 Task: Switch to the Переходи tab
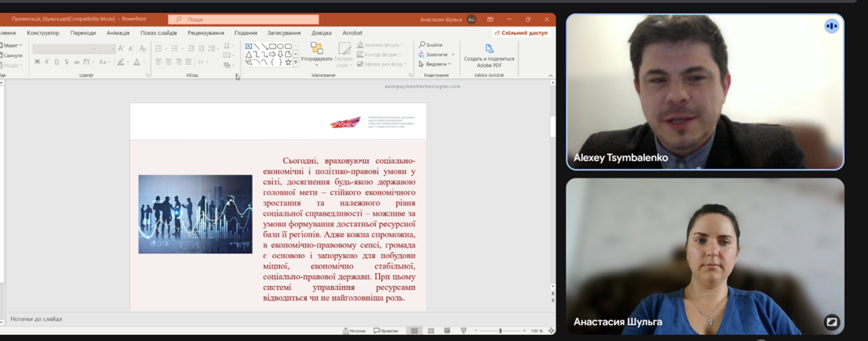tap(83, 32)
